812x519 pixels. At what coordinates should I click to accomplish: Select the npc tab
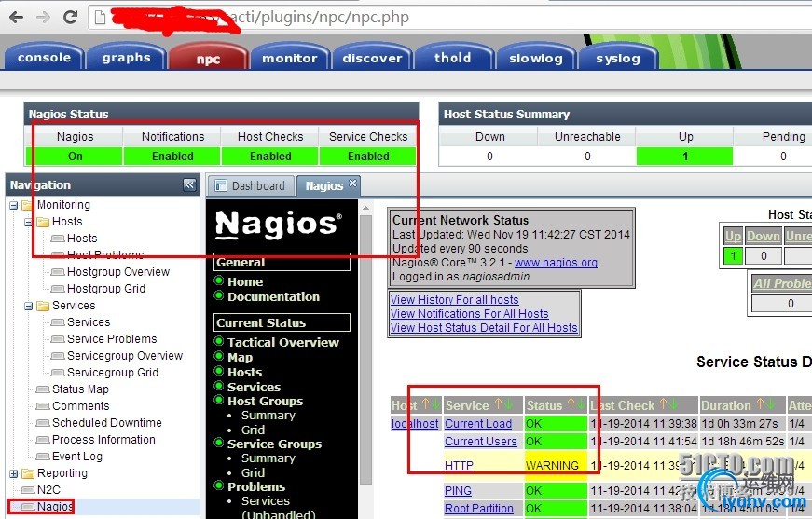pos(208,59)
